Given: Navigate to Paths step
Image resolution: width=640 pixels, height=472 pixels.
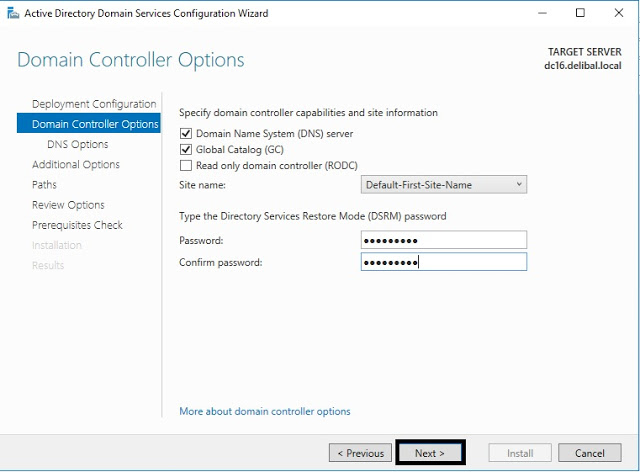Looking at the screenshot, I should (x=44, y=185).
